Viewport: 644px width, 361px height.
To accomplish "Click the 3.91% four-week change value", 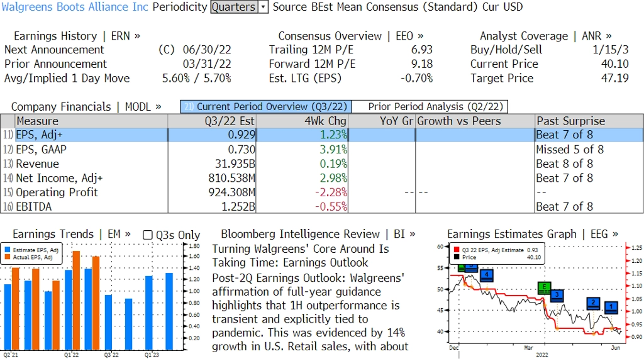I will pyautogui.click(x=333, y=150).
